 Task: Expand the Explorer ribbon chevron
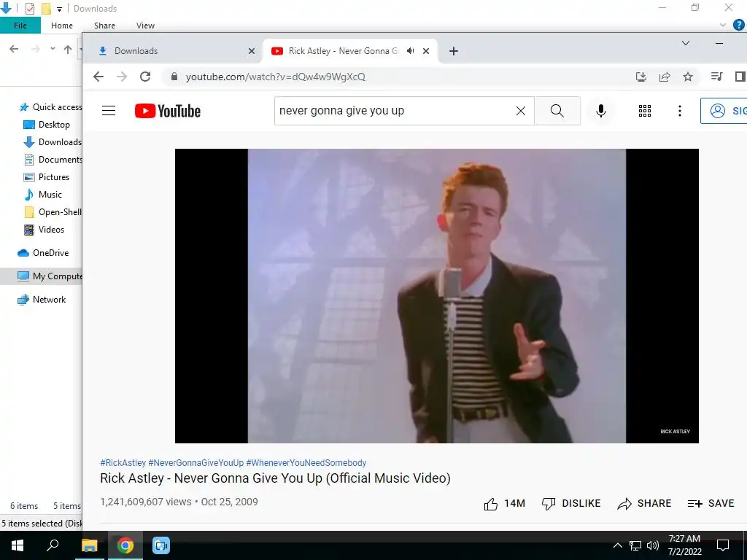(x=723, y=26)
